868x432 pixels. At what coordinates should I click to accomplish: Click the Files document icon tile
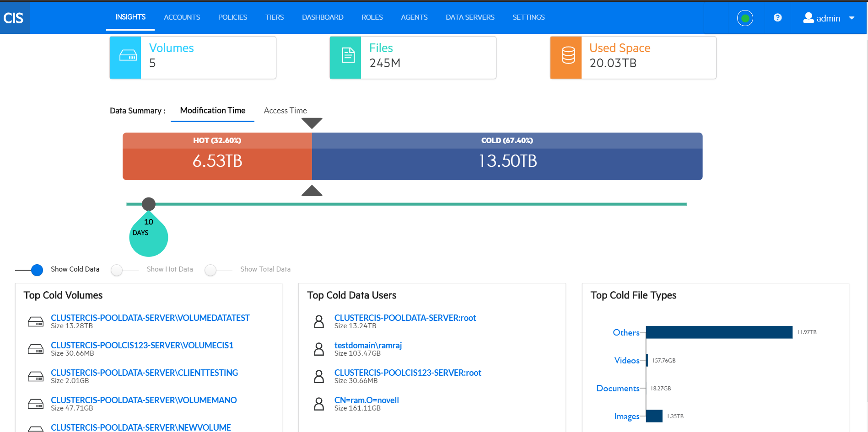point(345,58)
